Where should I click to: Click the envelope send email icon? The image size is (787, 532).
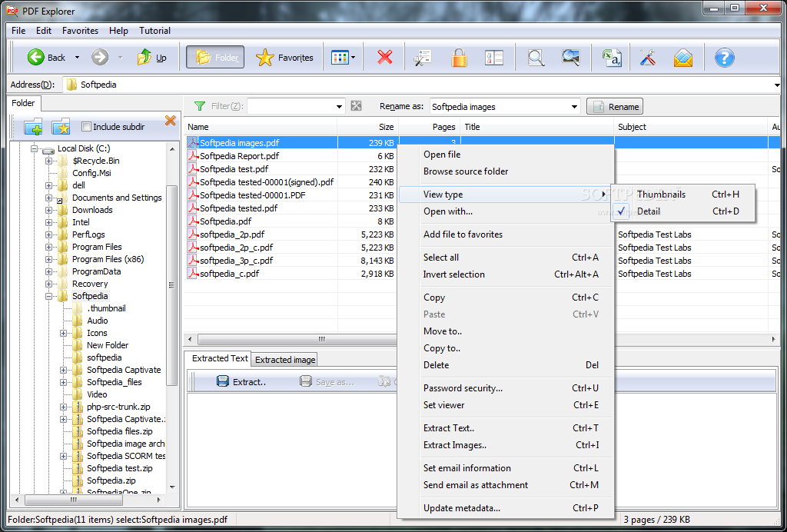(683, 57)
